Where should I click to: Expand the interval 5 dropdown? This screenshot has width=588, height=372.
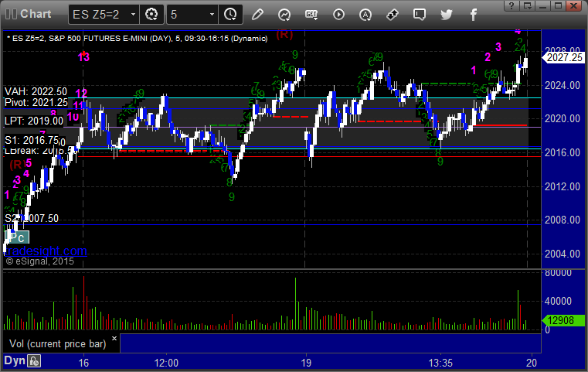click(x=212, y=15)
